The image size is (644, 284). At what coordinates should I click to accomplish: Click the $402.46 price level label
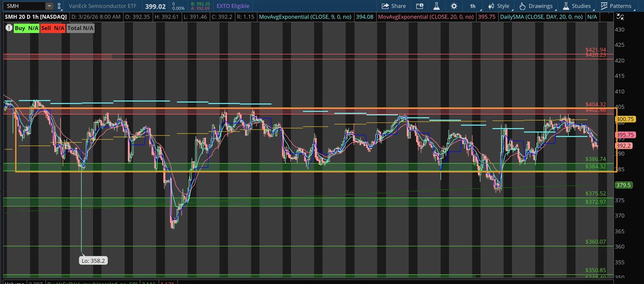pyautogui.click(x=595, y=110)
